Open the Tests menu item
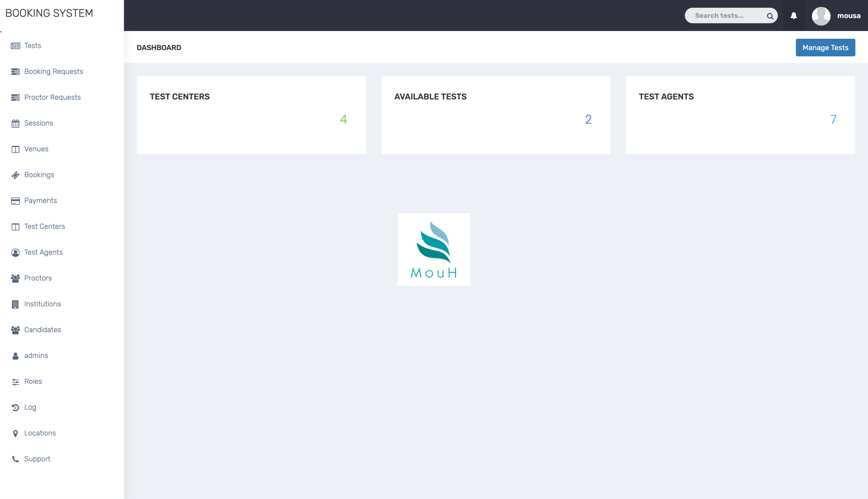This screenshot has width=868, height=499. click(33, 45)
